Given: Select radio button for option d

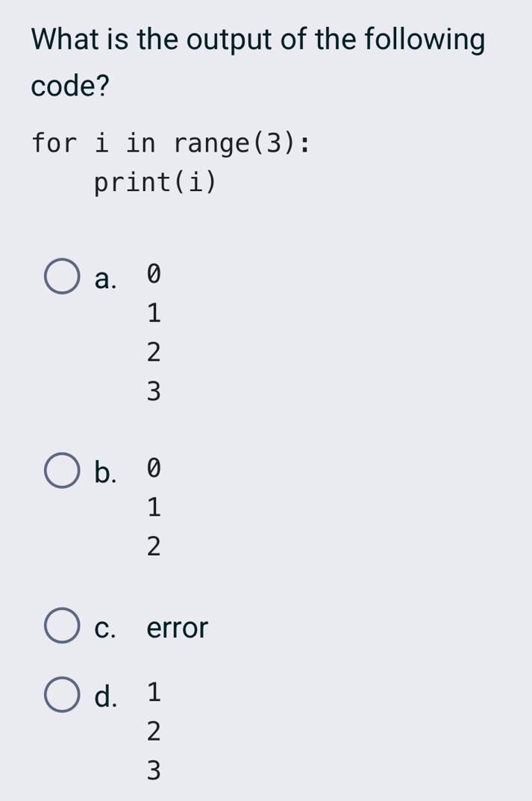Looking at the screenshot, I should (x=61, y=694).
